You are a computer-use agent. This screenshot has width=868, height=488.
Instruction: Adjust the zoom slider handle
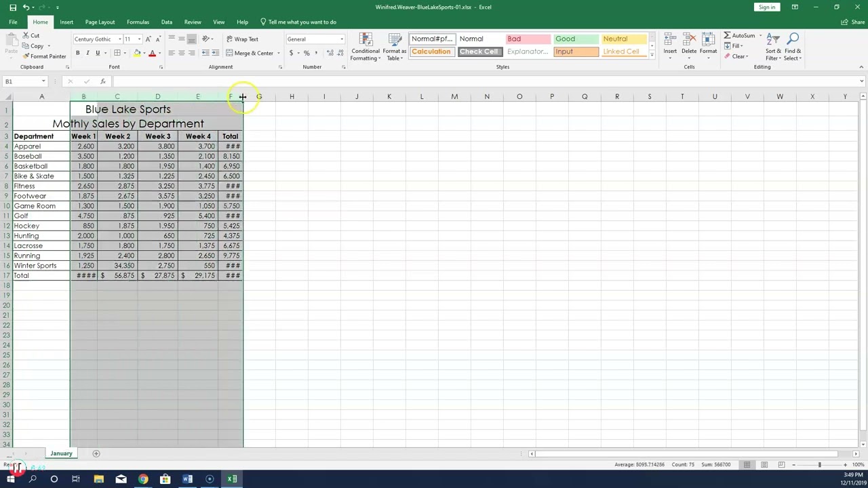[x=819, y=464]
